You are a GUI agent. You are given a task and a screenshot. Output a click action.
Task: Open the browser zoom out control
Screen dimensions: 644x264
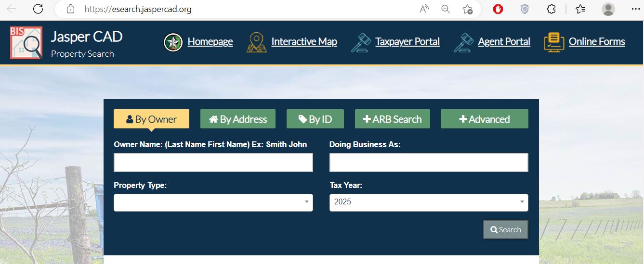446,9
